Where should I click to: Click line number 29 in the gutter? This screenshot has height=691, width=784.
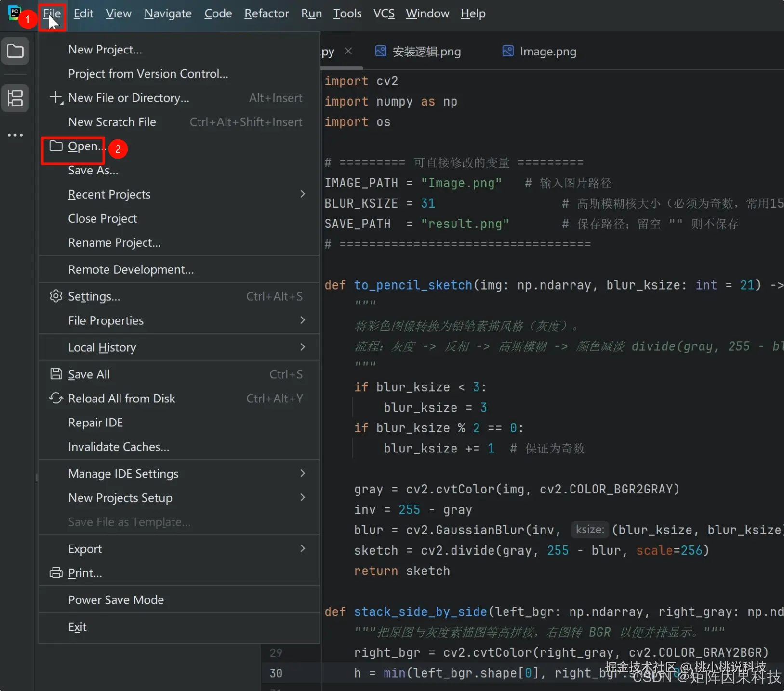pos(276,653)
